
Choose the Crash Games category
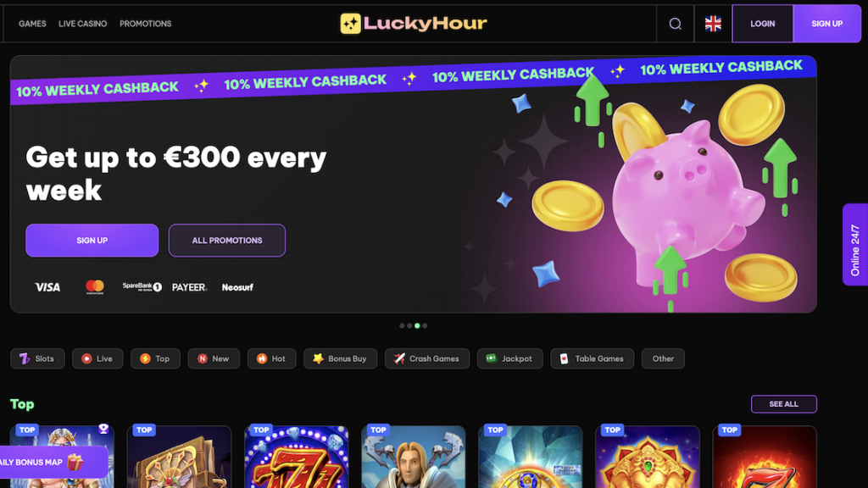pos(427,358)
